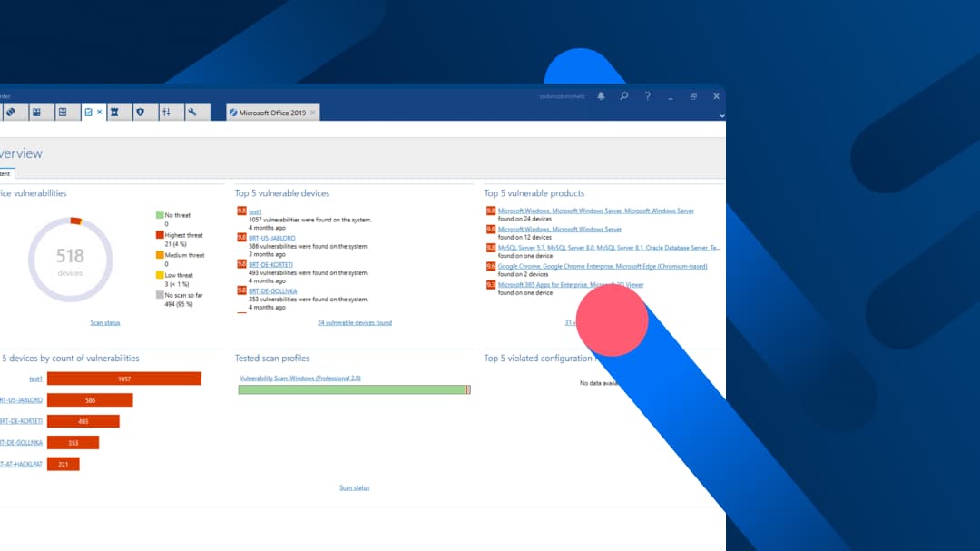This screenshot has height=551, width=980.
Task: Click 'Top 5 vulnerable products' heading
Action: click(x=534, y=193)
